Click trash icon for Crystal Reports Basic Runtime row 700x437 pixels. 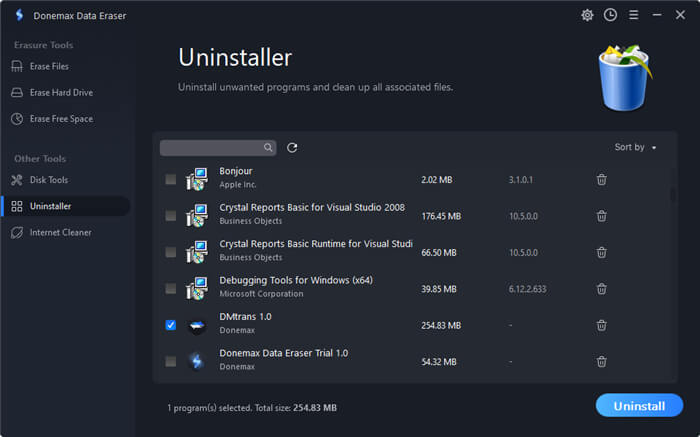tap(601, 253)
